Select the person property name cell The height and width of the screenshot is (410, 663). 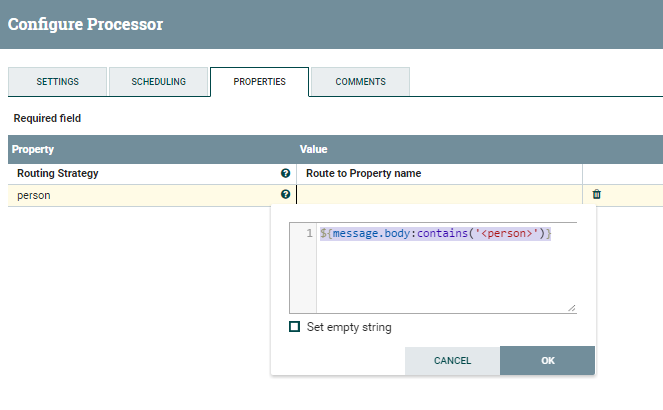tap(35, 195)
